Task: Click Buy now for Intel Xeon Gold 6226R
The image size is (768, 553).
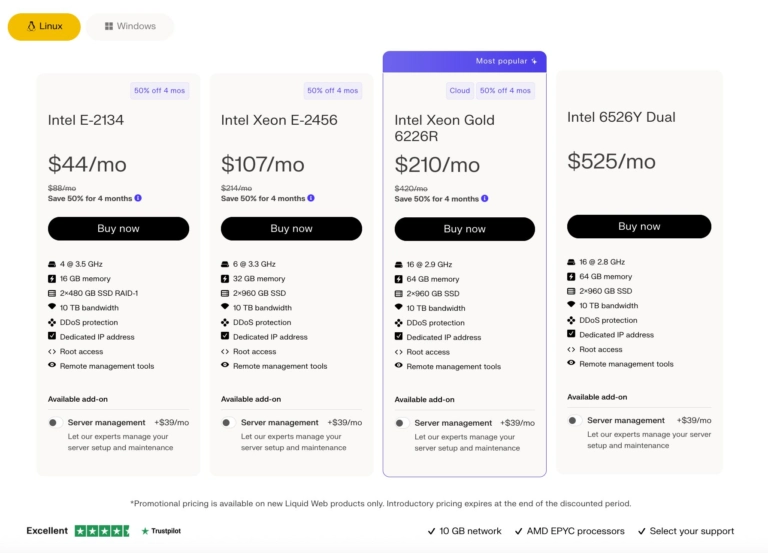Action: (465, 229)
